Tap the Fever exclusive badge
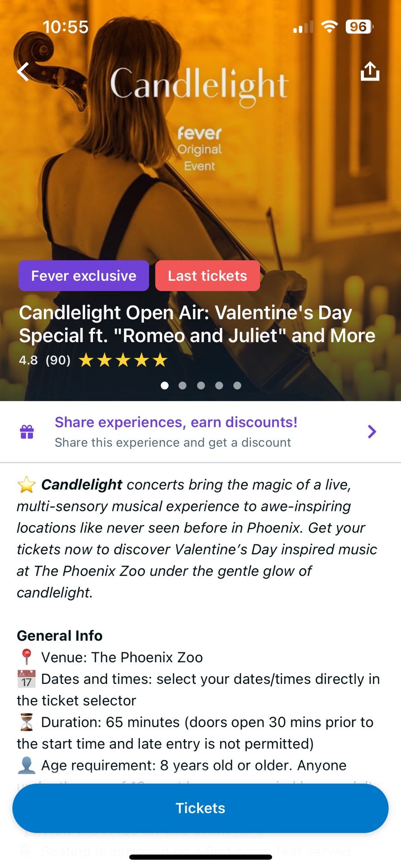Image resolution: width=401 pixels, height=868 pixels. pos(84,276)
